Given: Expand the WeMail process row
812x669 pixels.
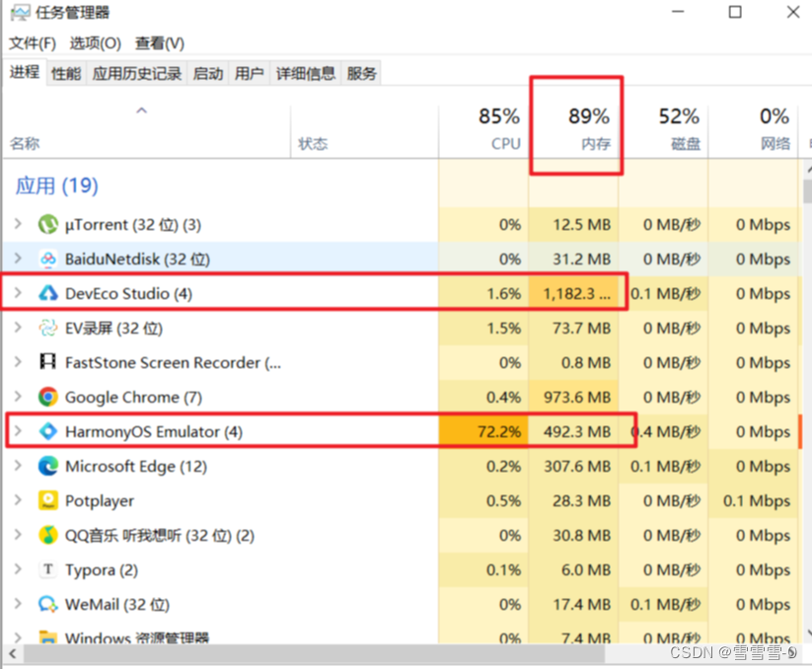Looking at the screenshot, I should pyautogui.click(x=18, y=604).
